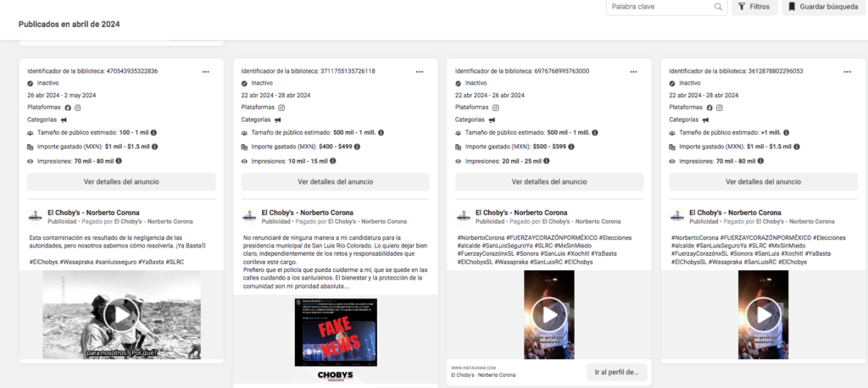Image resolution: width=868 pixels, height=388 pixels.
Task: Open the three-dot menu for ad 3711755135726118
Action: click(x=420, y=71)
